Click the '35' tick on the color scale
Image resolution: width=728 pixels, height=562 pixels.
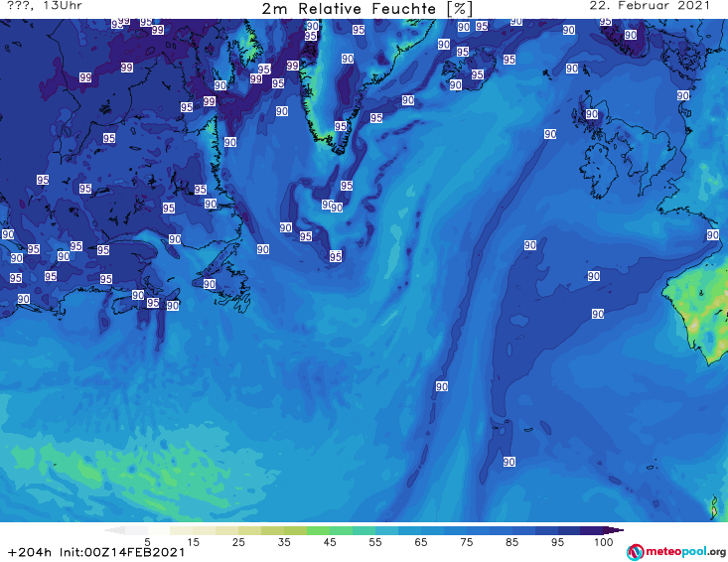pyautogui.click(x=284, y=541)
